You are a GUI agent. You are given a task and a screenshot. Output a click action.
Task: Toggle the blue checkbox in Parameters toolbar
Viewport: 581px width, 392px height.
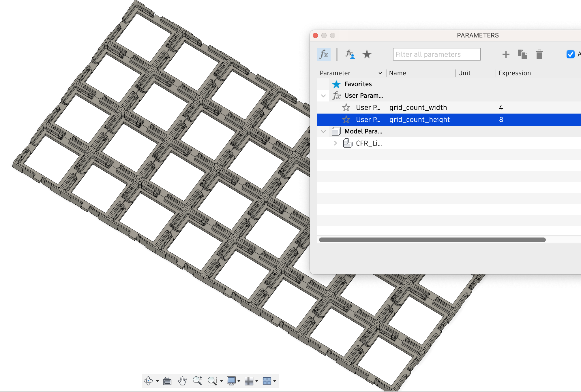pyautogui.click(x=570, y=54)
